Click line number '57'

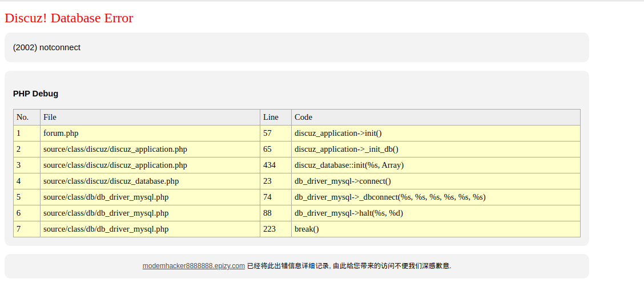(276, 134)
